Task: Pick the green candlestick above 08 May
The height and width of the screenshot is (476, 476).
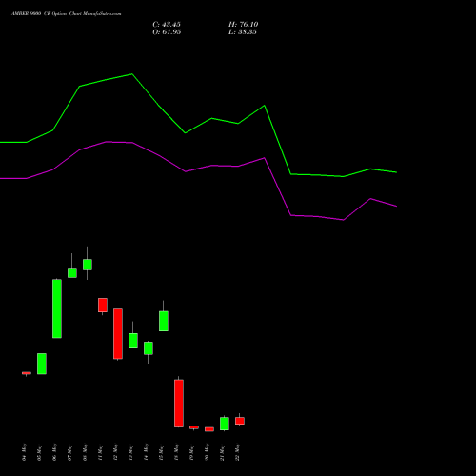Action: 88,265
